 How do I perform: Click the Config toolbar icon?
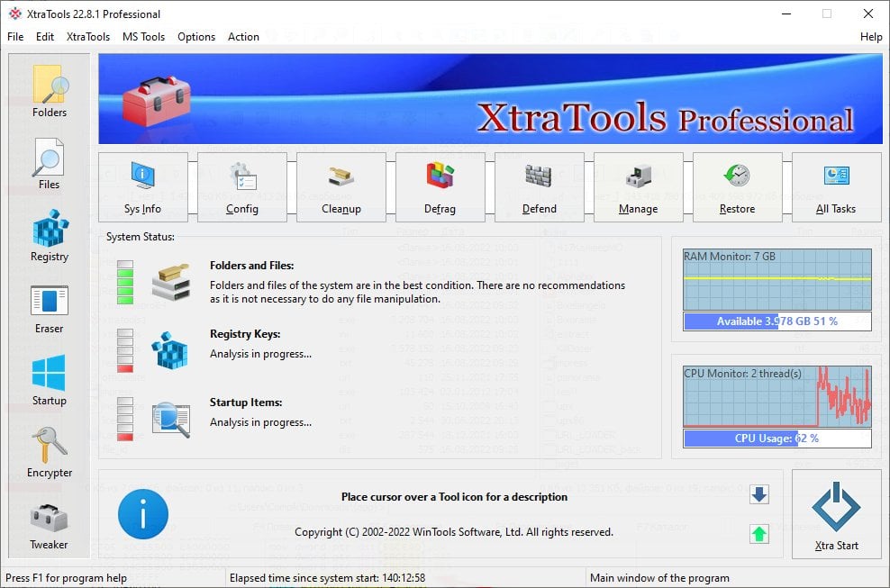tap(241, 186)
